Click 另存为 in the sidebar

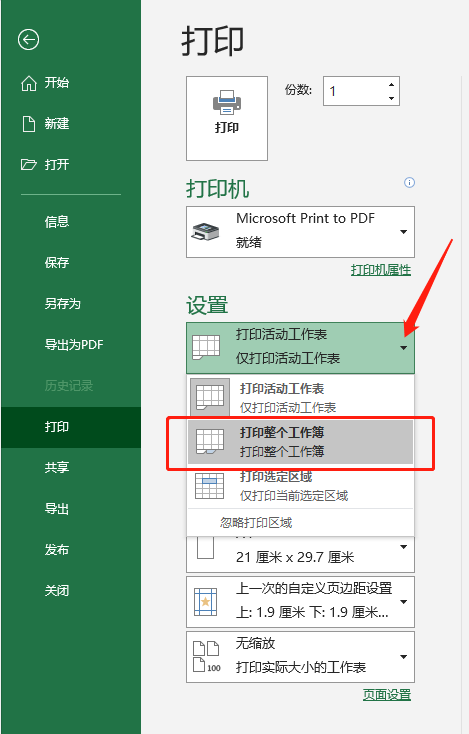(x=63, y=303)
